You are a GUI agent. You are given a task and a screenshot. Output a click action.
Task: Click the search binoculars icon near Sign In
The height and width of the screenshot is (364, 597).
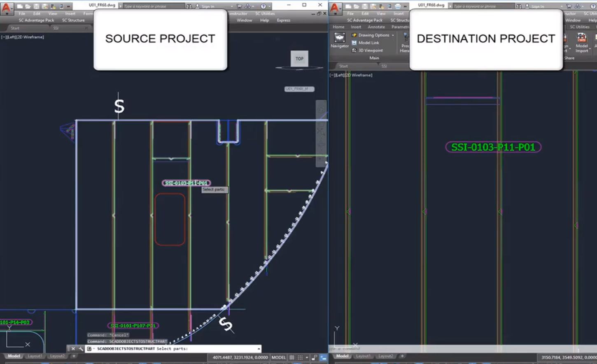tap(189, 5)
